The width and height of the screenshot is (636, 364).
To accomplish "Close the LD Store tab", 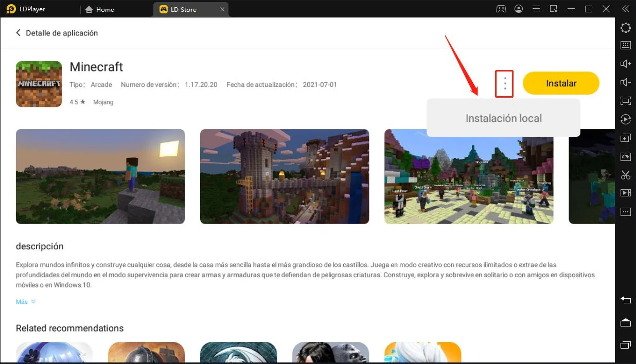I will 222,9.
